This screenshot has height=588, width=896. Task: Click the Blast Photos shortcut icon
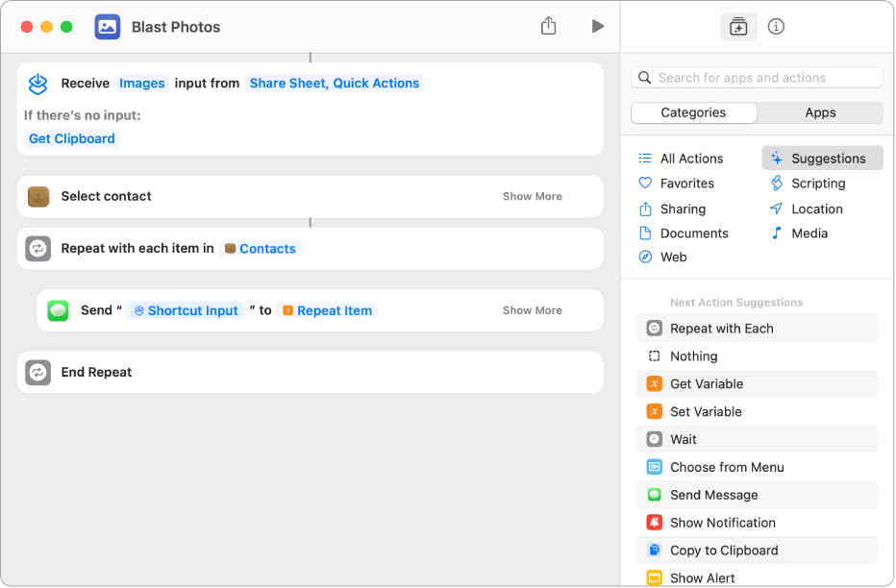(x=108, y=27)
